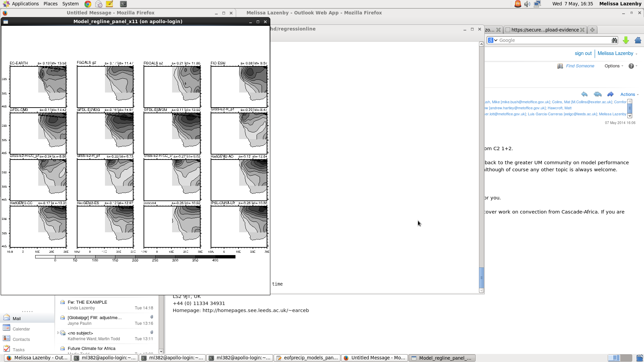Go to Firefox home page icon
This screenshot has width=644, height=362.
[638, 40]
